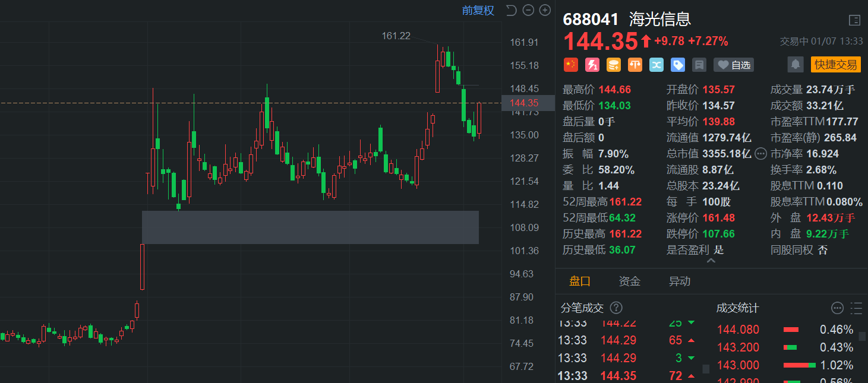The height and width of the screenshot is (383, 868).
Task: Click the 交易中 01/07 13:33 status text
Action: click(821, 42)
